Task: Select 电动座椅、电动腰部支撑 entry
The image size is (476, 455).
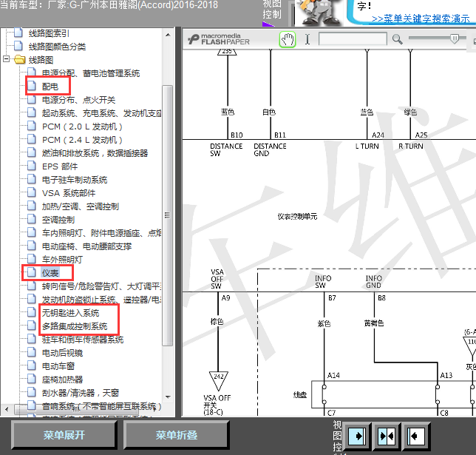Action: (86, 246)
